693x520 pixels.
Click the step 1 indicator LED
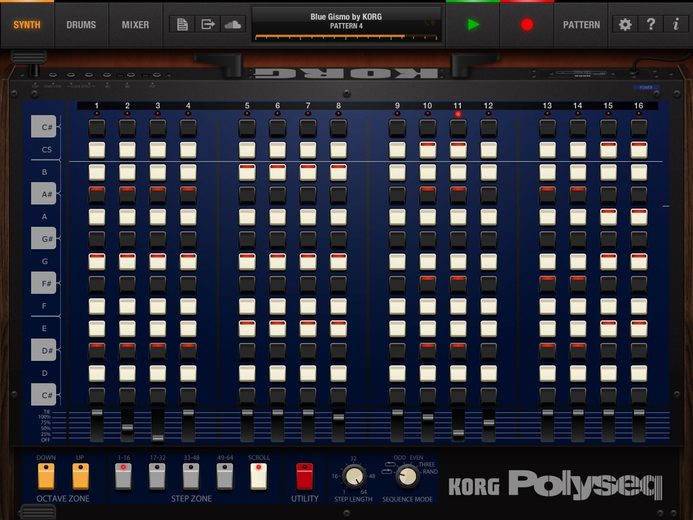pos(97,114)
